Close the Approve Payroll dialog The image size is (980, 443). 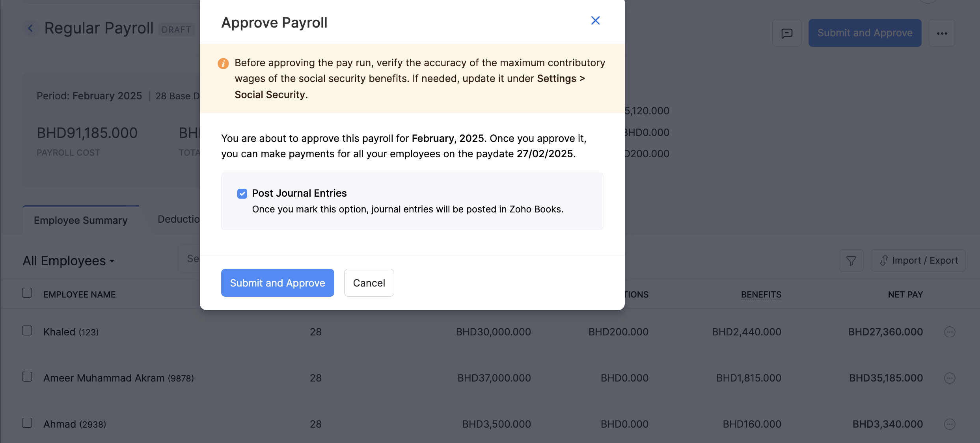click(x=595, y=20)
